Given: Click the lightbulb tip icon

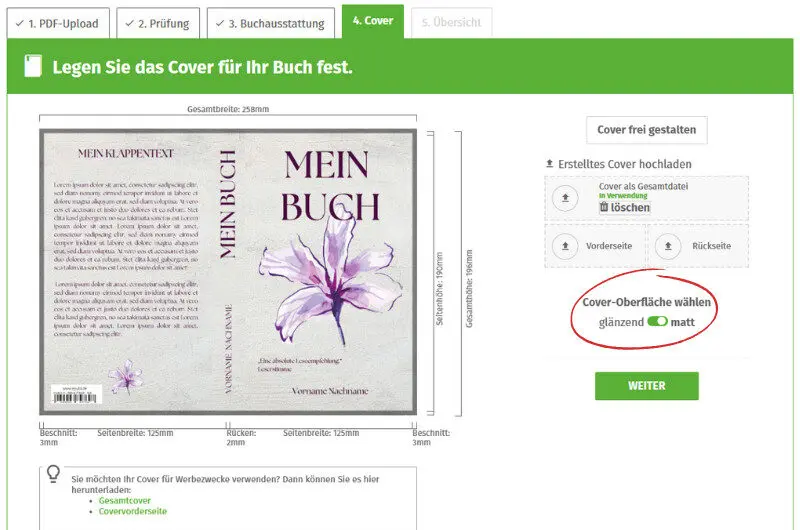Looking at the screenshot, I should pos(53,475).
